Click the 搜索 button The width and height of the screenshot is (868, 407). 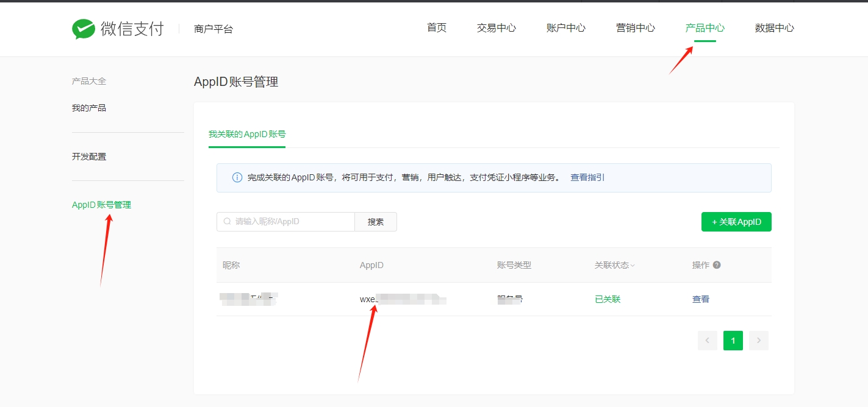376,222
